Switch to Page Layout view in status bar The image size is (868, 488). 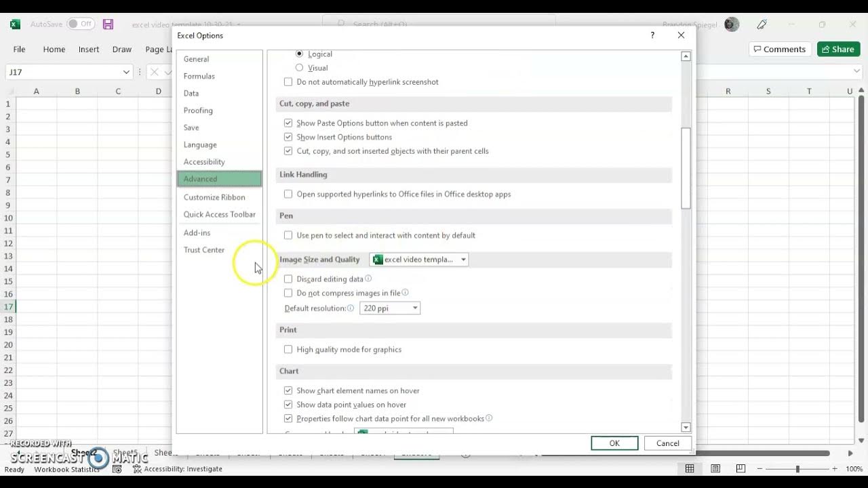715,469
